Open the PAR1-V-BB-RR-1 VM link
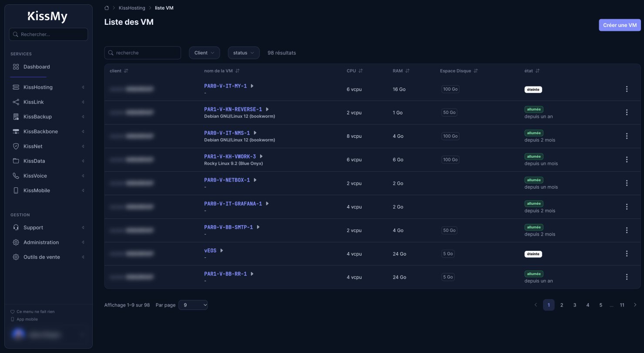 tap(225, 274)
